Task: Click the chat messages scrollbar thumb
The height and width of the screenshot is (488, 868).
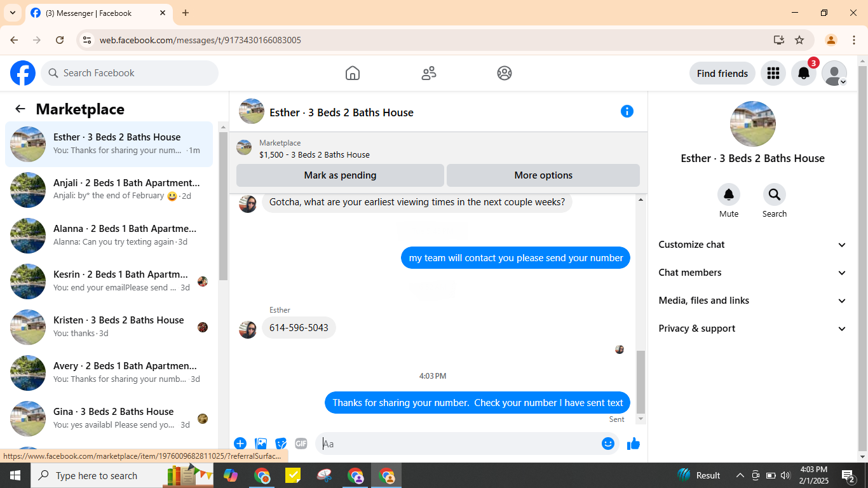Action: (x=641, y=381)
